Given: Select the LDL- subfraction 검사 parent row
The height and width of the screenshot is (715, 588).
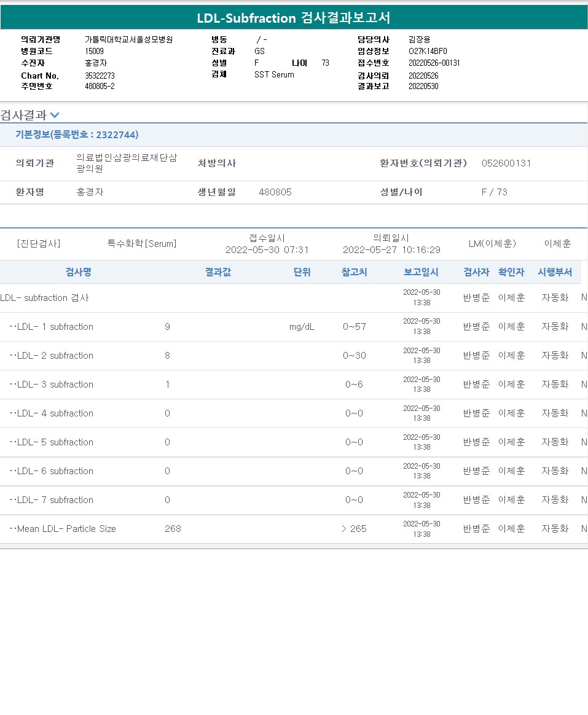Looking at the screenshot, I should 45,298.
